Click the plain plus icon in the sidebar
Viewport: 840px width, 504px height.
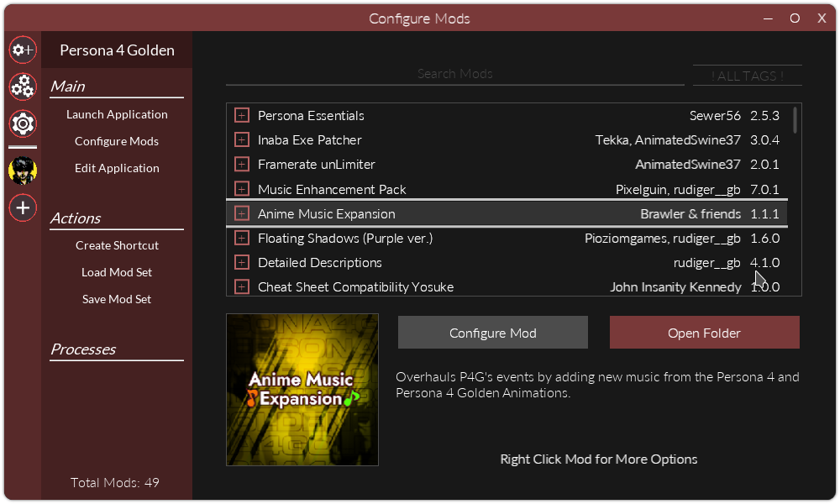click(x=23, y=207)
